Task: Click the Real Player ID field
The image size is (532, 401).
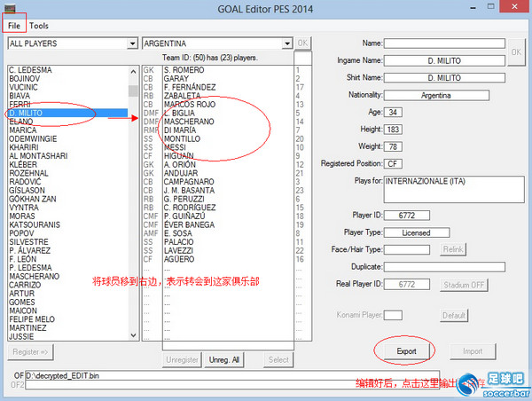Action: 406,285
